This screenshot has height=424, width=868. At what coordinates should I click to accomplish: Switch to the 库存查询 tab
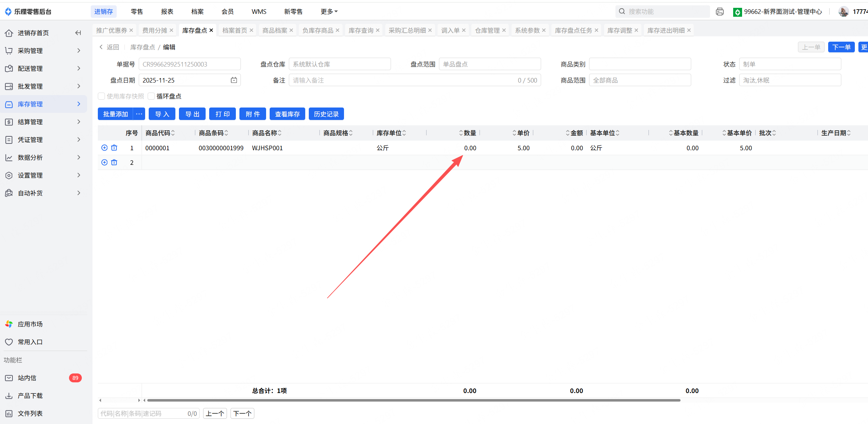(361, 30)
